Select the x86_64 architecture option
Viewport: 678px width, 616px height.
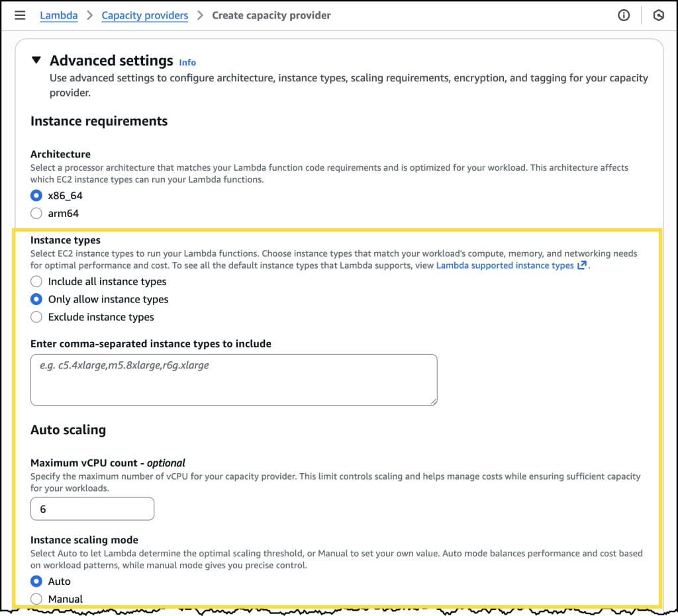click(x=36, y=196)
